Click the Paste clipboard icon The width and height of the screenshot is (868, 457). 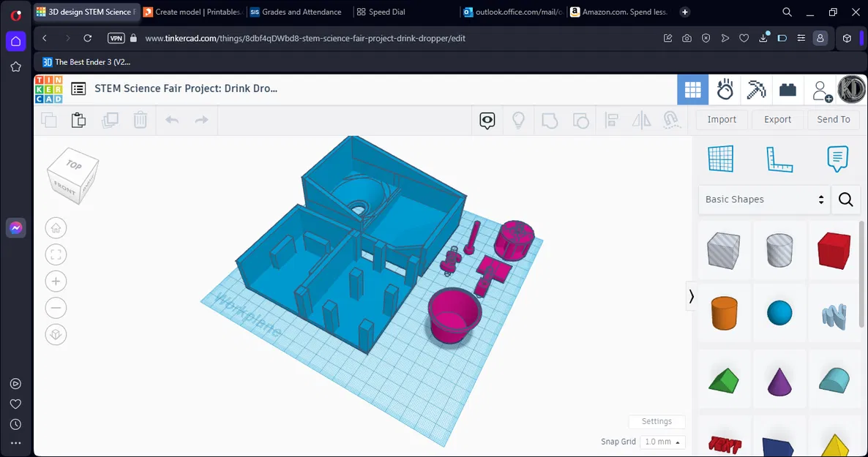pyautogui.click(x=78, y=119)
